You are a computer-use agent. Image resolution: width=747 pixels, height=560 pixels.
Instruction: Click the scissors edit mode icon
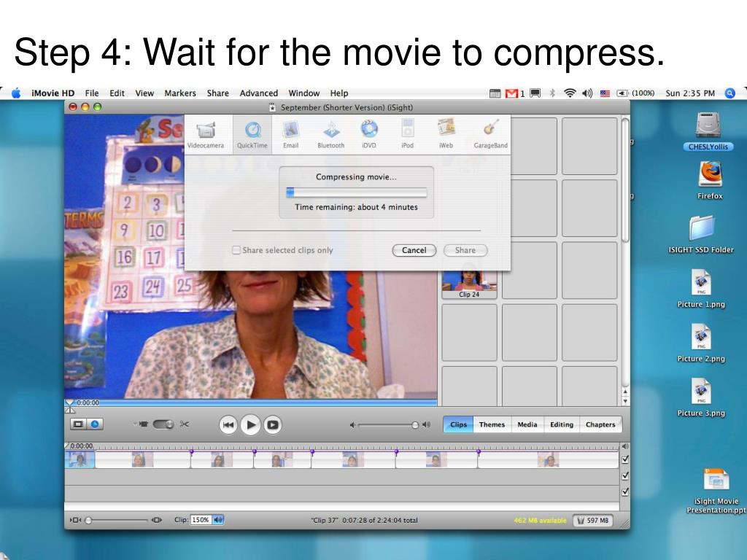[x=185, y=424]
